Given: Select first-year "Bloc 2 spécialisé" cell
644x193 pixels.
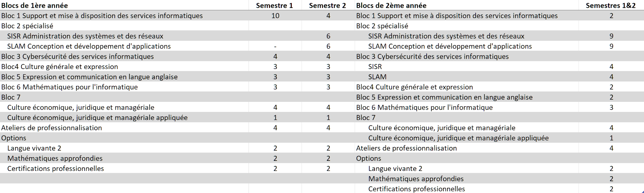Looking at the screenshot, I should [x=27, y=26].
